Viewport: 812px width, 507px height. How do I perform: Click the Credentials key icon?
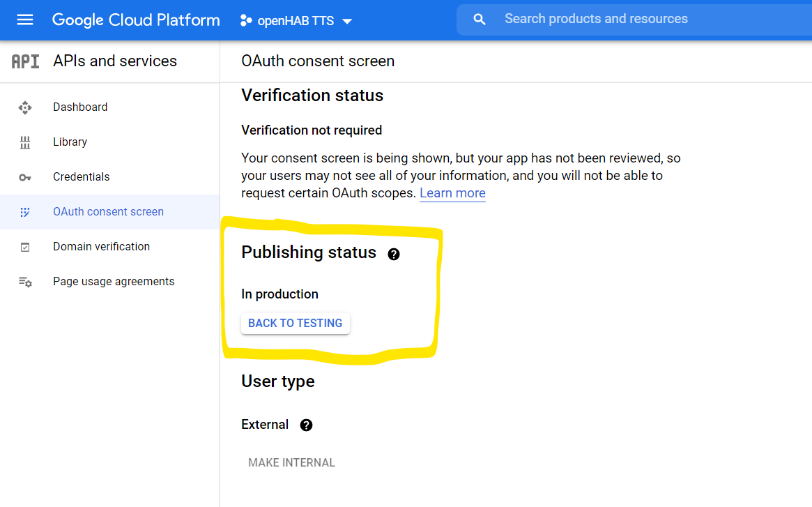[25, 177]
